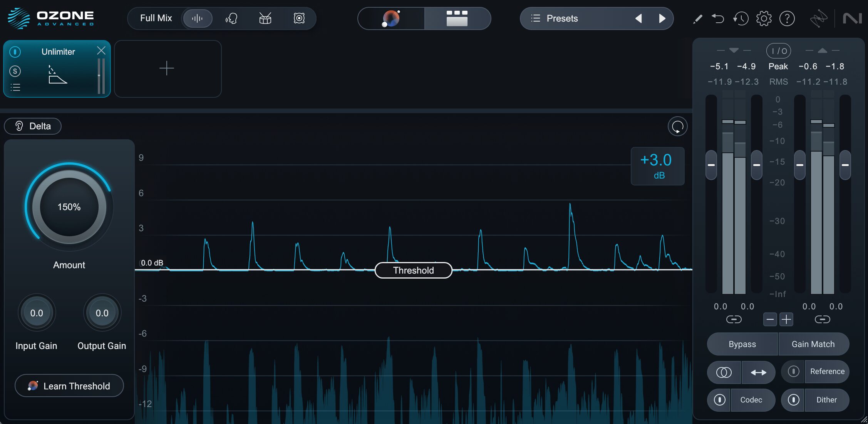868x424 pixels.
Task: Click the minus meter scale button
Action: point(770,319)
